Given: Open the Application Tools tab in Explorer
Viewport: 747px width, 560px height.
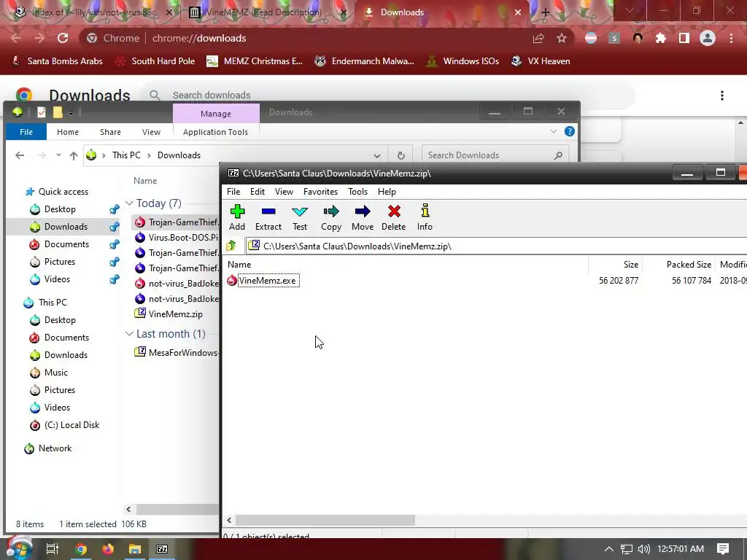Looking at the screenshot, I should (x=215, y=132).
